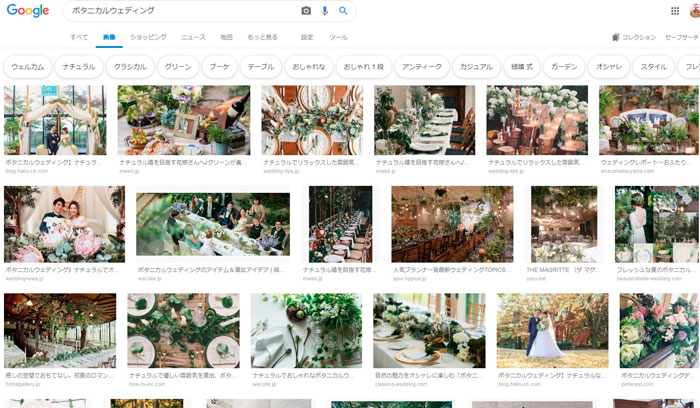Open autumn park couple image blog.haku-cb.com
Image resolution: width=700 pixels, height=408 pixels.
(553, 331)
